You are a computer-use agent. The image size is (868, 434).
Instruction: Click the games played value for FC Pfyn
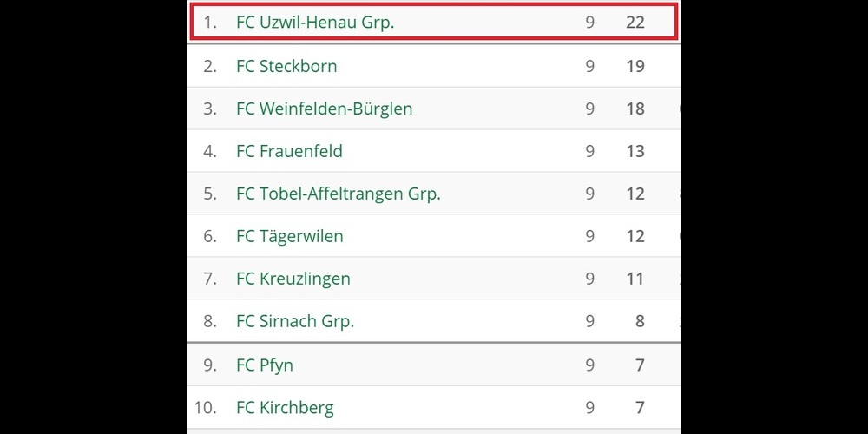point(590,365)
